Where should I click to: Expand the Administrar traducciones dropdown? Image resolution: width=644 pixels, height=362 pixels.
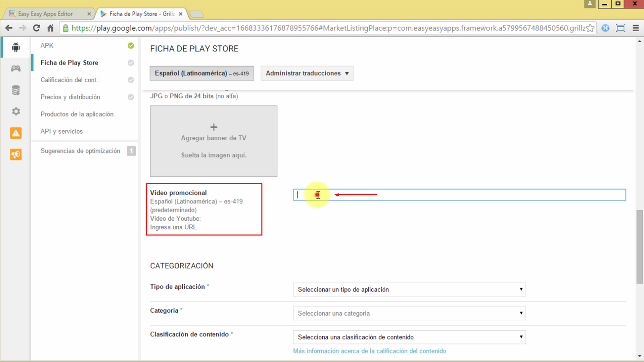(307, 73)
